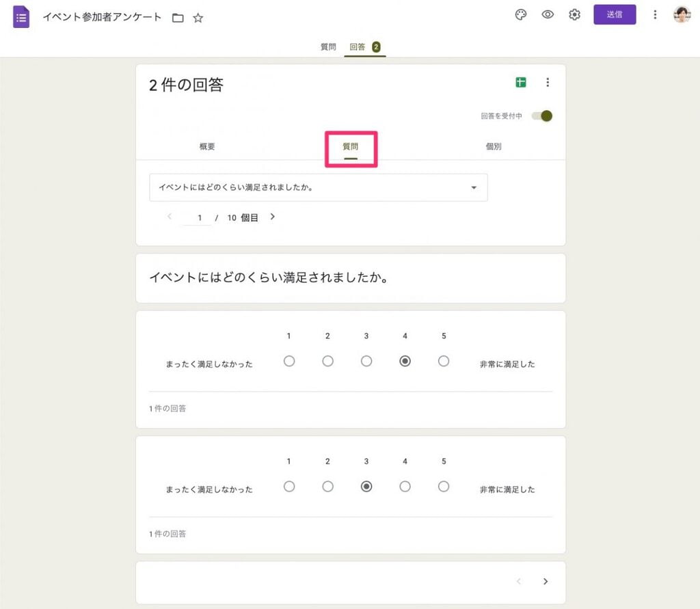The height and width of the screenshot is (609, 700).
Task: Open response card three-dot menu
Action: pyautogui.click(x=548, y=82)
